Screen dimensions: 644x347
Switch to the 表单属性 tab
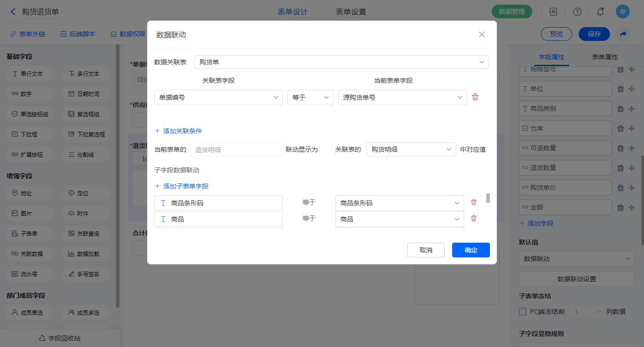tap(604, 57)
